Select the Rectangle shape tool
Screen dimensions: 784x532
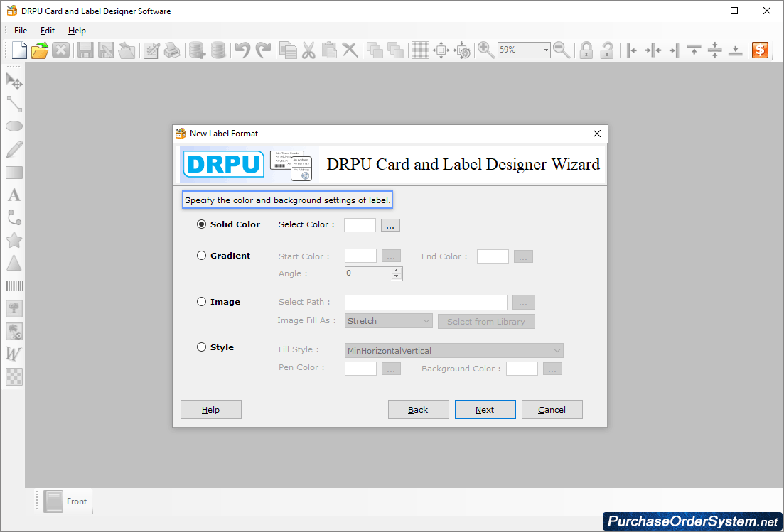[14, 173]
